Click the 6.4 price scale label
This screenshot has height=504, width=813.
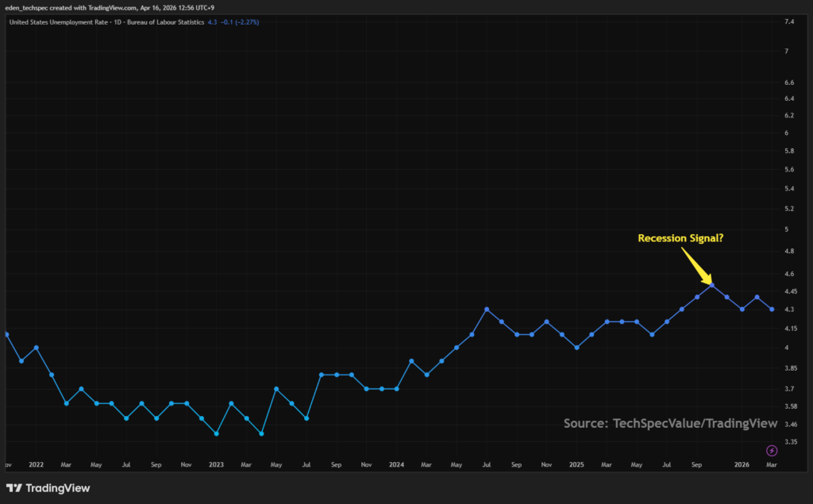pyautogui.click(x=789, y=98)
